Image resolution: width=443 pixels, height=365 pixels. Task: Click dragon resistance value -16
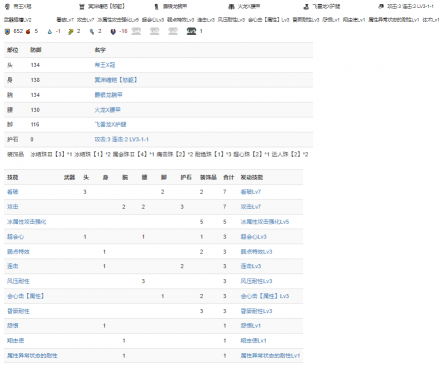[123, 31]
